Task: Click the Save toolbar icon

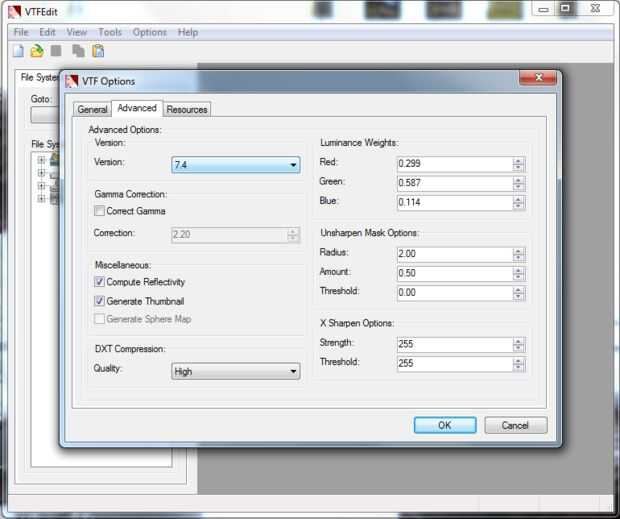Action: pyautogui.click(x=56, y=51)
